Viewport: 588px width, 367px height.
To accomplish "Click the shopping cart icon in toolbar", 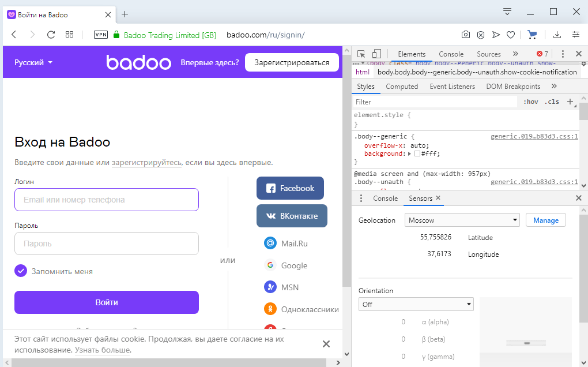I will [532, 35].
